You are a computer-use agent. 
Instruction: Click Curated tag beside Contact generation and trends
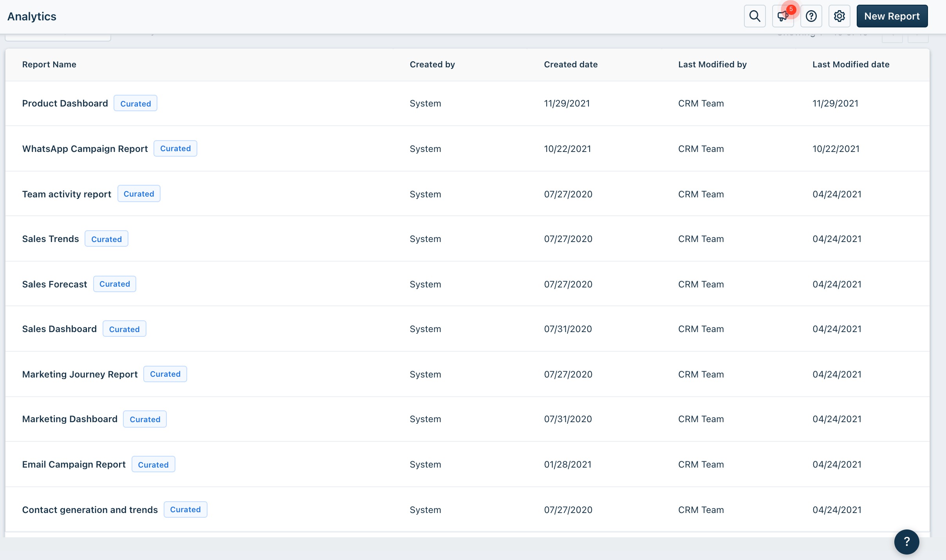pyautogui.click(x=186, y=509)
